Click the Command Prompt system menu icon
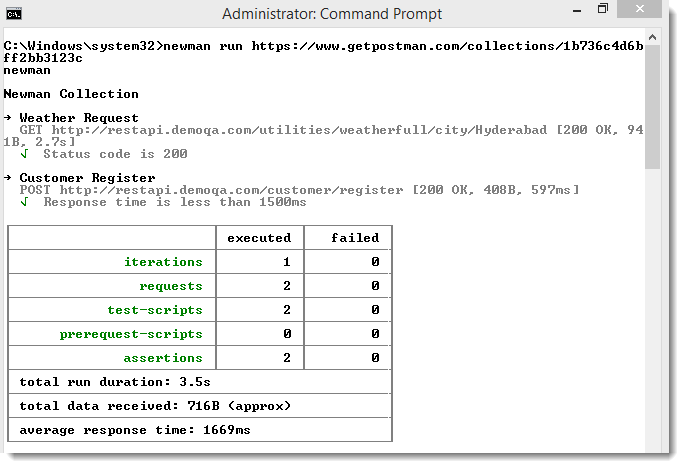This screenshot has height=468, width=684. point(14,14)
